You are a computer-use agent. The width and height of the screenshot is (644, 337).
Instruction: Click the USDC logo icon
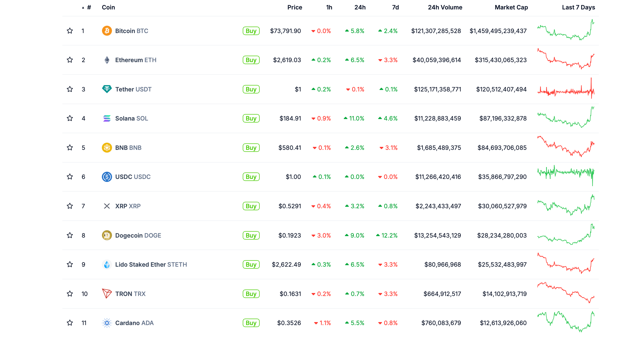[107, 177]
